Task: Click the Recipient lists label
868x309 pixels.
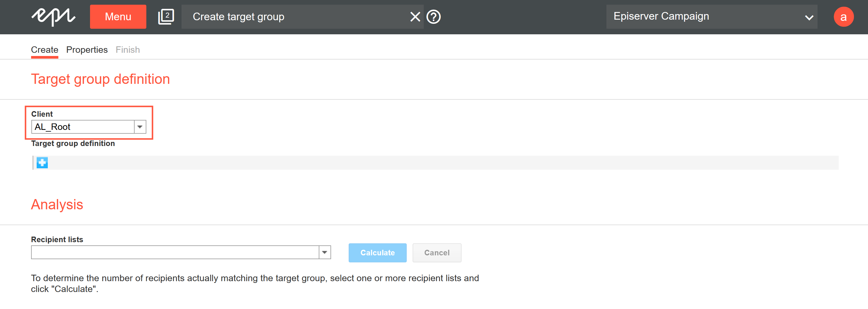Action: click(57, 240)
